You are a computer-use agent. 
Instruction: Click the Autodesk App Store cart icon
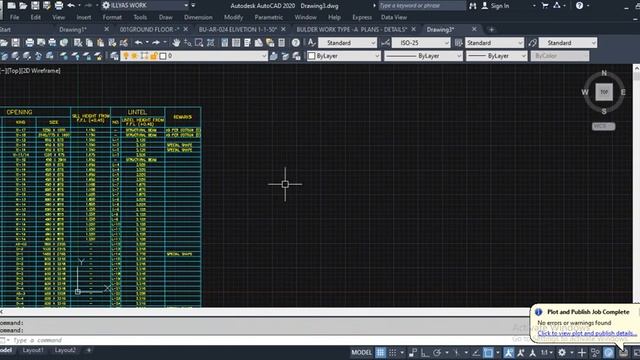[x=545, y=6]
